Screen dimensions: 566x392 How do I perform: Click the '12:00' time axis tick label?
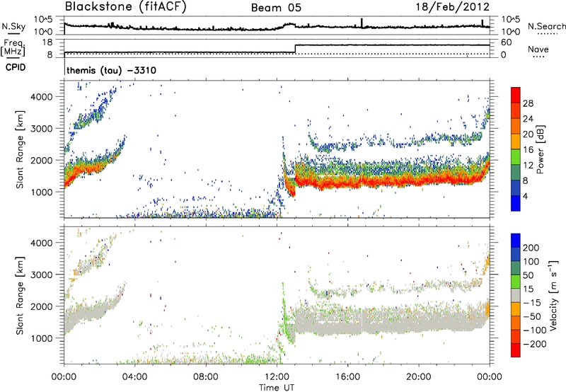click(x=277, y=377)
